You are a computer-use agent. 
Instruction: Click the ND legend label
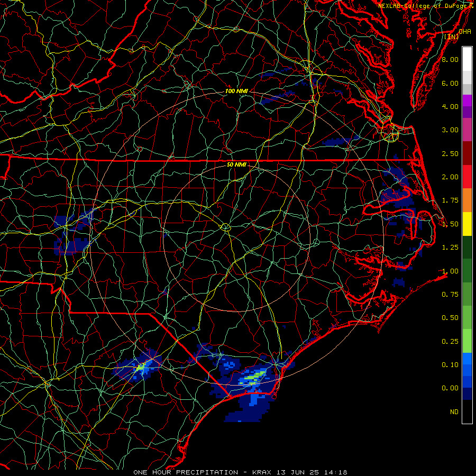tap(454, 412)
